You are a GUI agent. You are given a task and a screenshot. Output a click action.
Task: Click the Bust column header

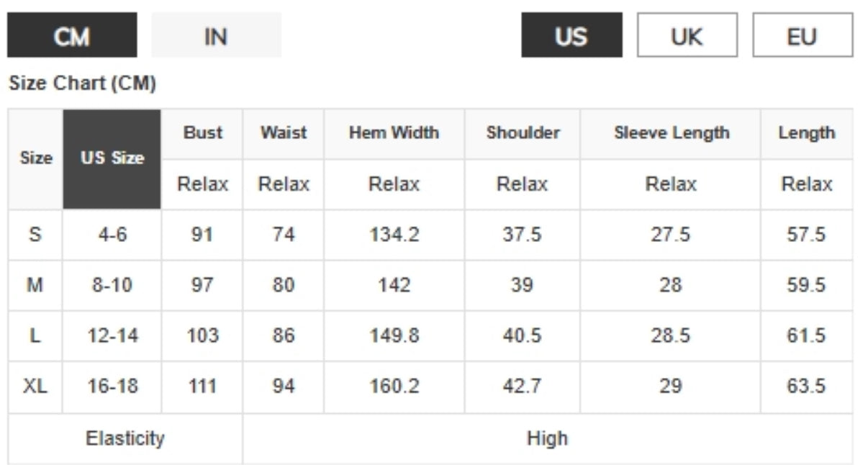[x=203, y=133]
